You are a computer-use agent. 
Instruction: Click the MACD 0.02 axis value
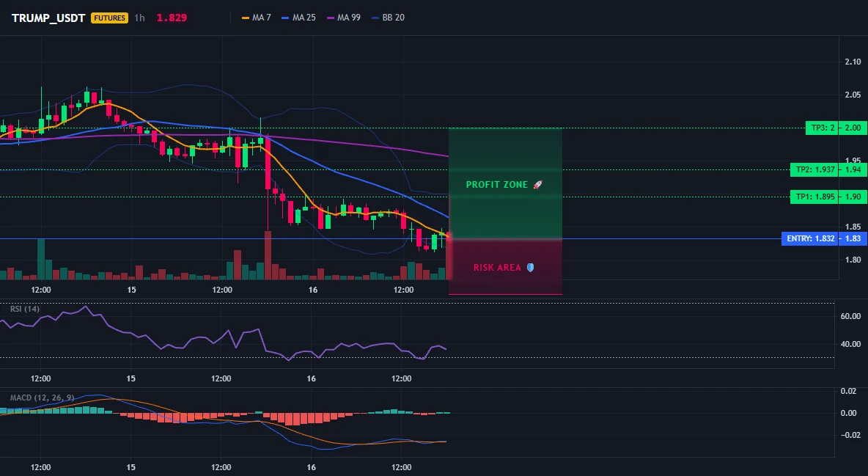tap(848, 391)
